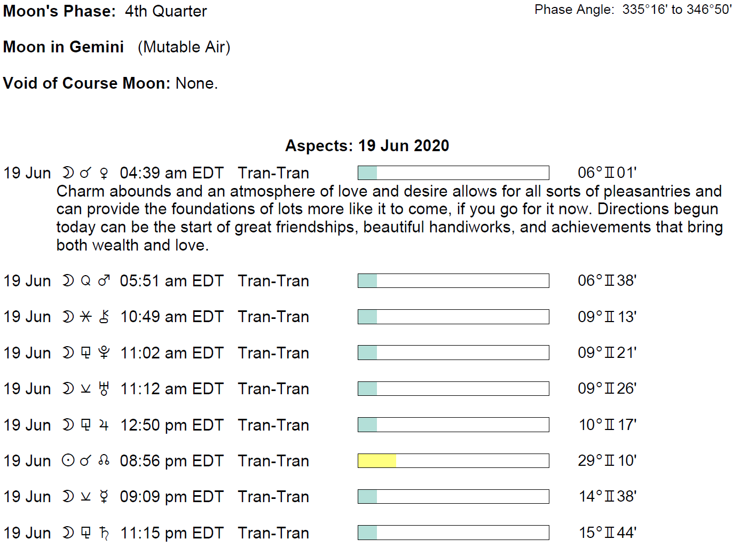The image size is (756, 547).
Task: Click the Saturn symbol in the 11:15 pm row
Action: click(105, 533)
